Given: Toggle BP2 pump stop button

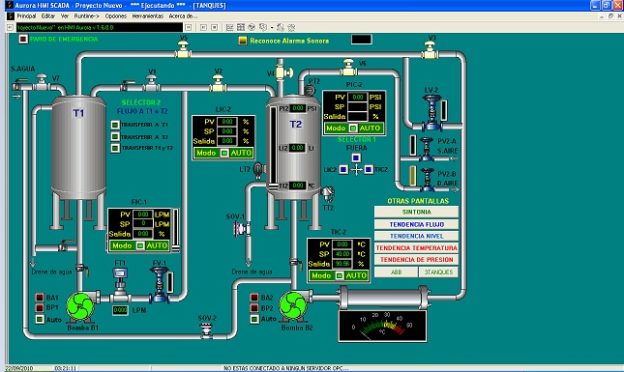Looking at the screenshot, I should tap(254, 308).
